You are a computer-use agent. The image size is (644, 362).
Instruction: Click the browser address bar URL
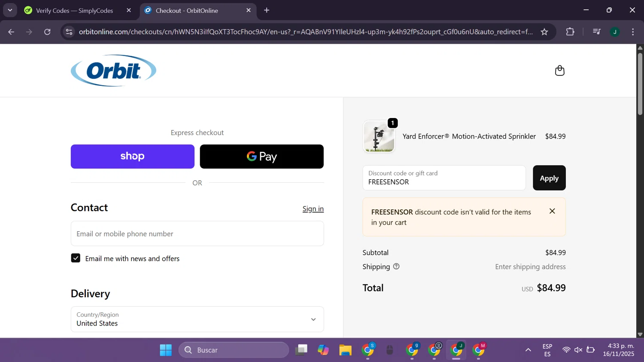[306, 32]
